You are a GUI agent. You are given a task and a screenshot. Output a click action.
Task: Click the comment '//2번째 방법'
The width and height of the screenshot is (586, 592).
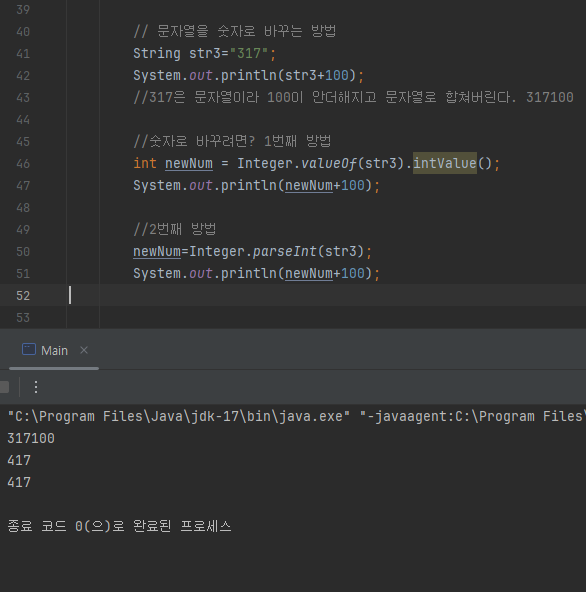click(175, 229)
